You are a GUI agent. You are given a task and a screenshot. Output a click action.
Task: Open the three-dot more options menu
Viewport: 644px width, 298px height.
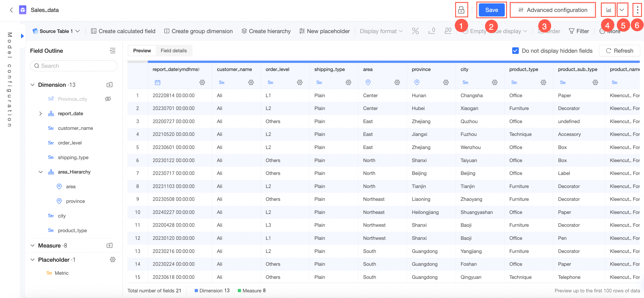[637, 10]
